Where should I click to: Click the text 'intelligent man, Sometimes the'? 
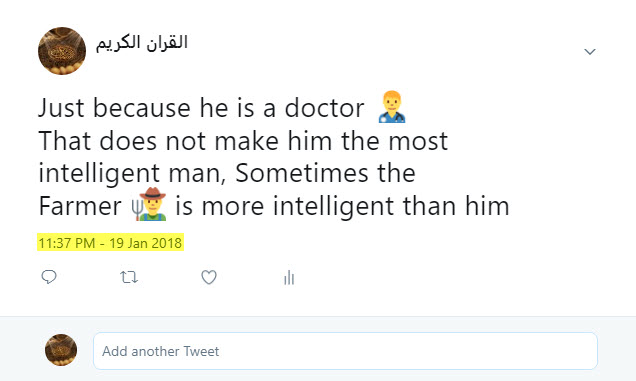pyautogui.click(x=227, y=174)
